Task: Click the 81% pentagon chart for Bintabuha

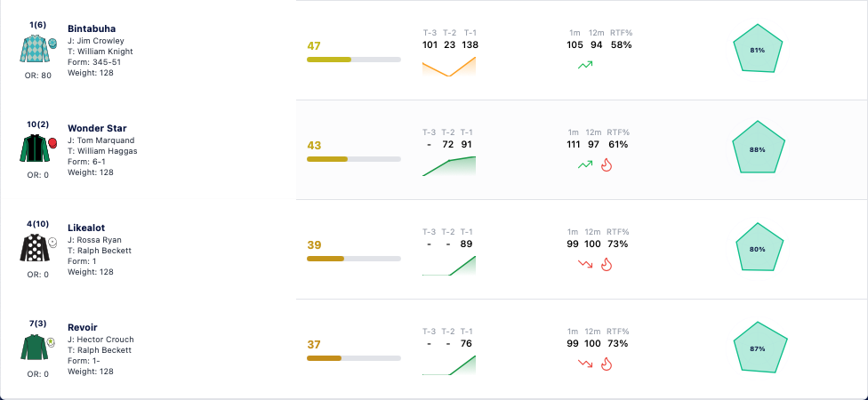Action: [x=758, y=49]
